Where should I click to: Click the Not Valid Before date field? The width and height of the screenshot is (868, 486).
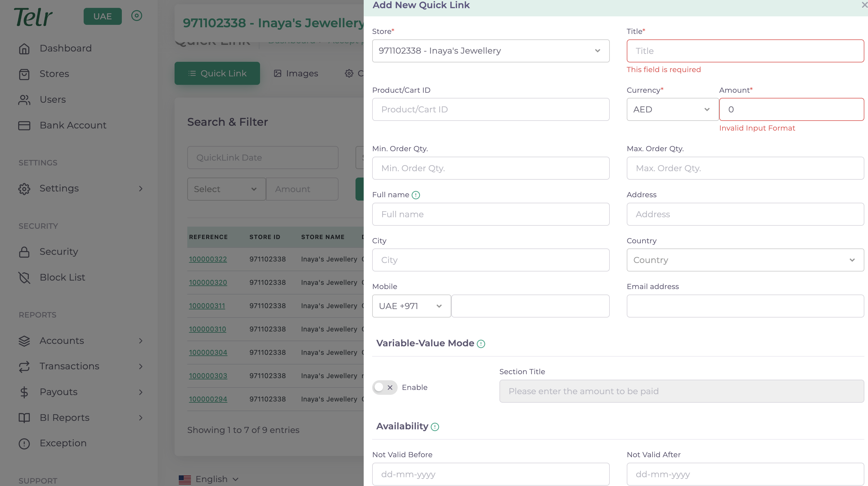pyautogui.click(x=491, y=474)
